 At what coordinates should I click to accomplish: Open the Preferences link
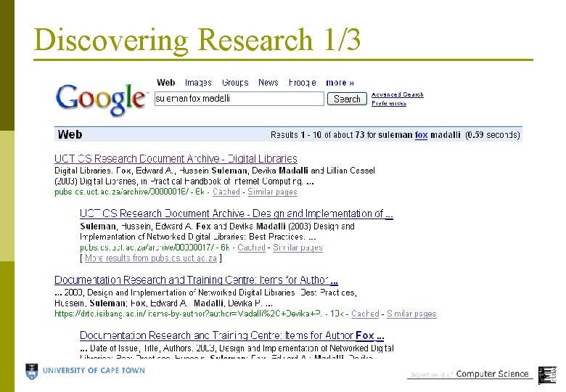pos(389,103)
